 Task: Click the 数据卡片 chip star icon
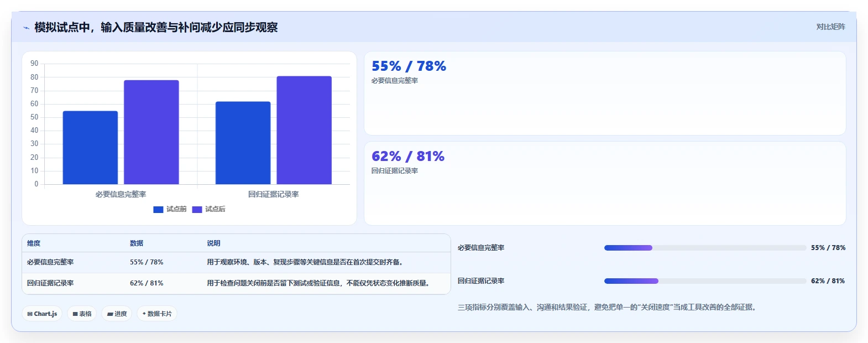pos(144,314)
